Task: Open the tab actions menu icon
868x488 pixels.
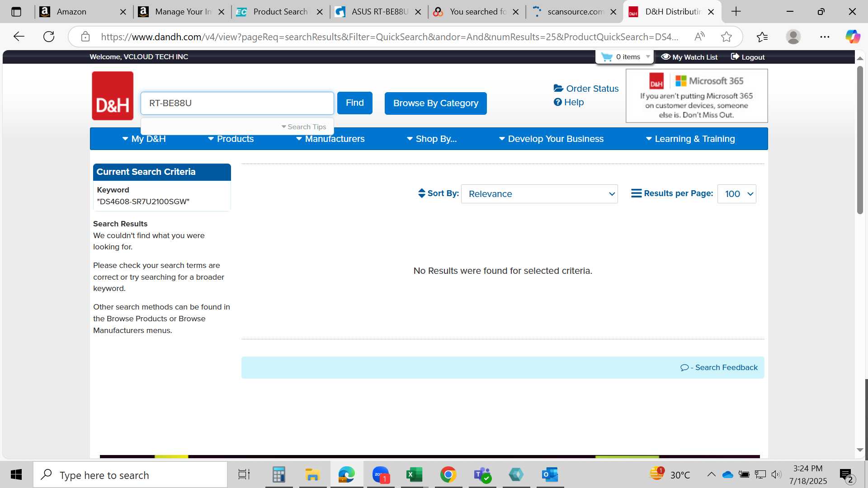Action: coord(16,12)
